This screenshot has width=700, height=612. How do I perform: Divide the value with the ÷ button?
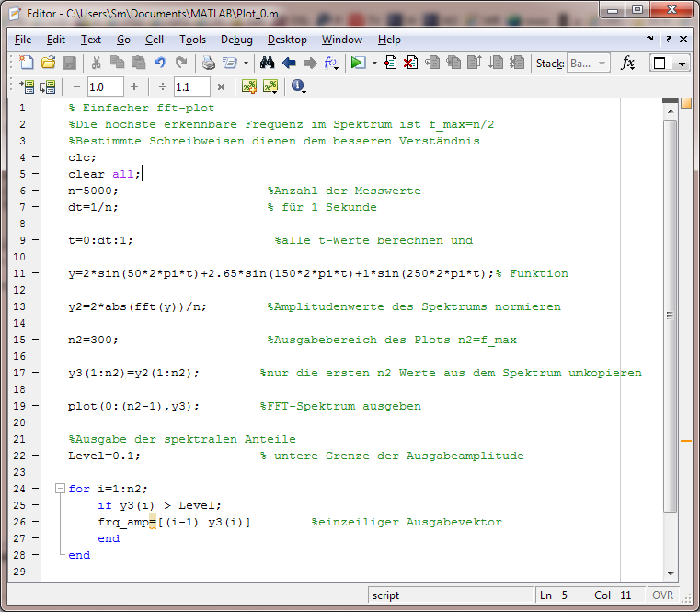(163, 87)
